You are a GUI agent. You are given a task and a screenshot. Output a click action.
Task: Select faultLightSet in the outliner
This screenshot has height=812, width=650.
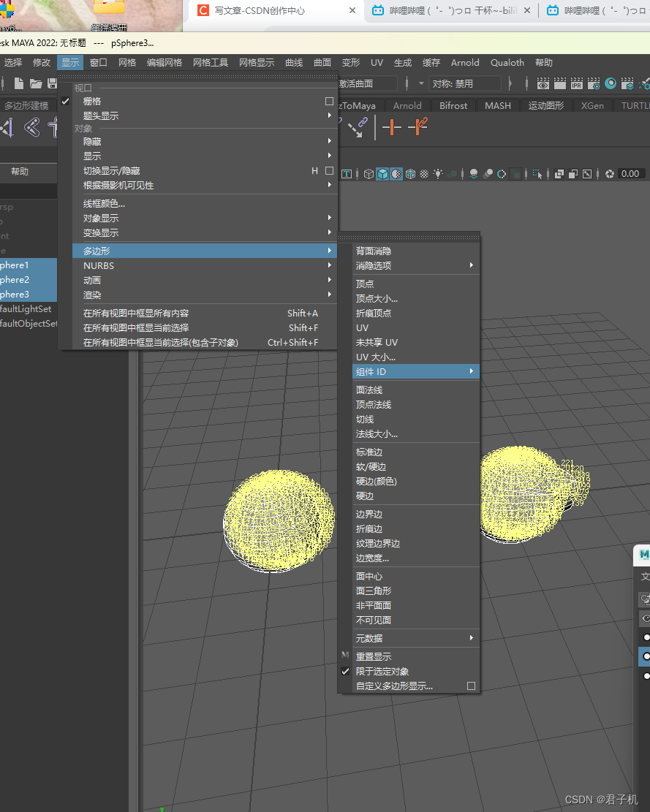[x=29, y=308]
